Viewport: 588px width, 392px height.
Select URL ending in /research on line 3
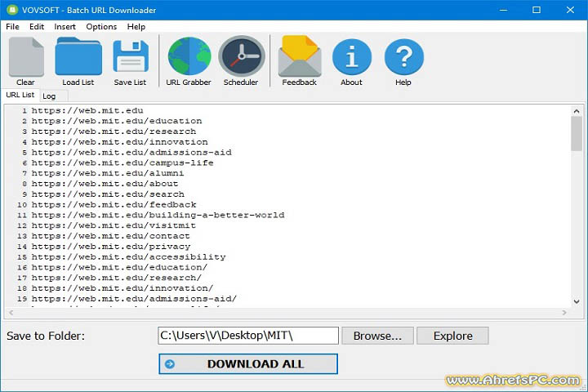pyautogui.click(x=114, y=131)
